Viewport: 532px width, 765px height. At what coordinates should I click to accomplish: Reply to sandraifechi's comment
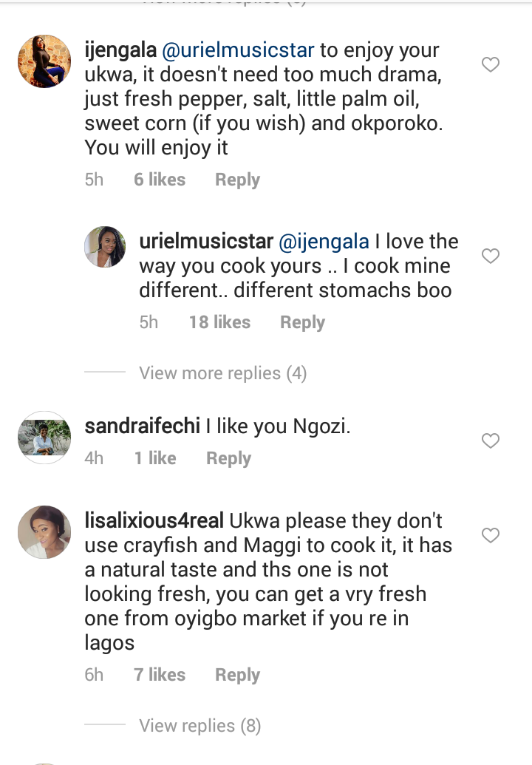tap(228, 458)
